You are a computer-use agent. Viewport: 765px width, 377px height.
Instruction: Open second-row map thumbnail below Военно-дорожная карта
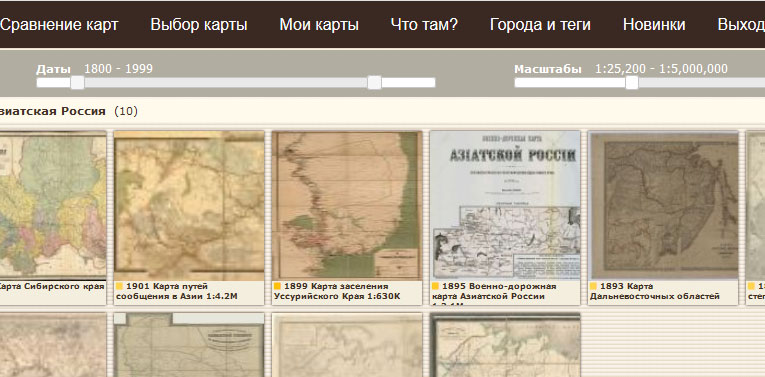point(505,345)
